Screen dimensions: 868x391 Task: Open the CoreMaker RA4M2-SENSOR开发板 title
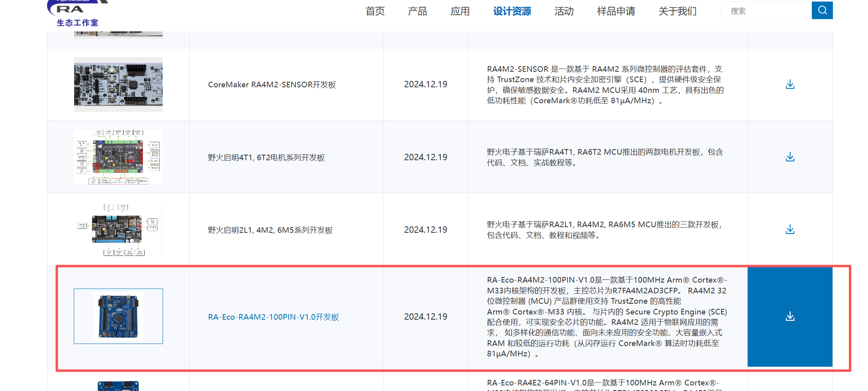click(272, 84)
